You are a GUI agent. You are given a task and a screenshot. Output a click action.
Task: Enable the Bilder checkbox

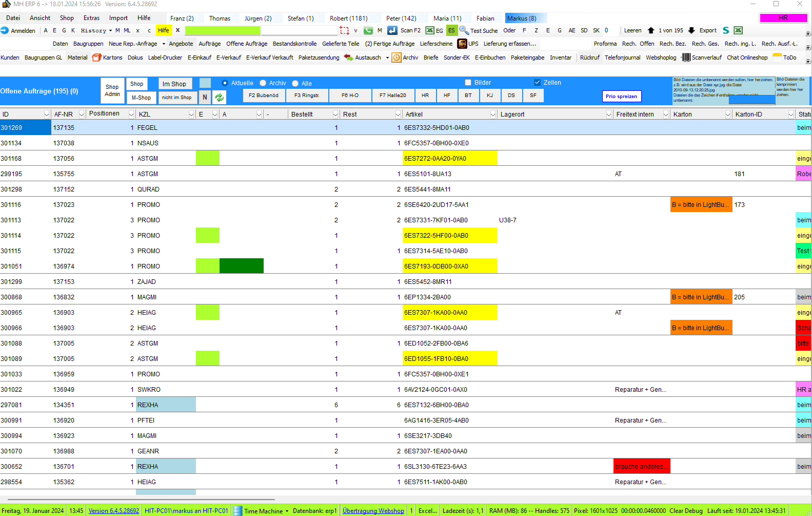tap(468, 83)
